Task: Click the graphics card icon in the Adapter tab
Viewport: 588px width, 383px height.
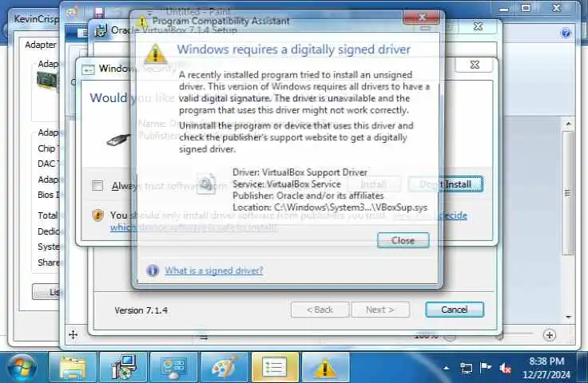Action: pos(47,81)
